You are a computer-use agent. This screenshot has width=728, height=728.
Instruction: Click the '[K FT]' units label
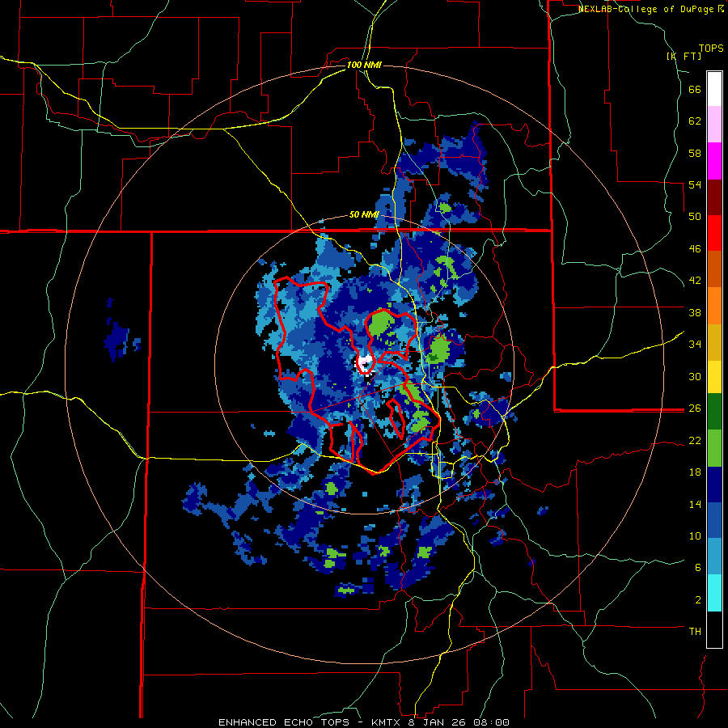click(684, 56)
